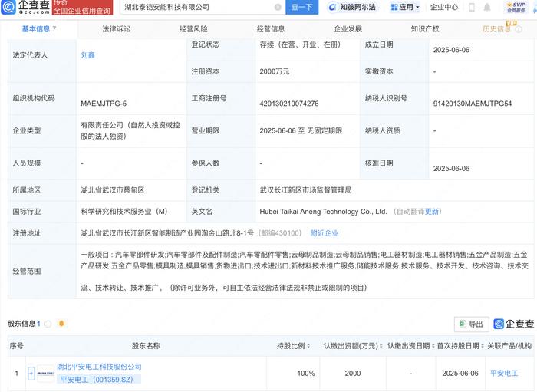Click info icon next to 历史信息
Image resolution: width=537 pixels, height=392 pixels.
tap(519, 29)
